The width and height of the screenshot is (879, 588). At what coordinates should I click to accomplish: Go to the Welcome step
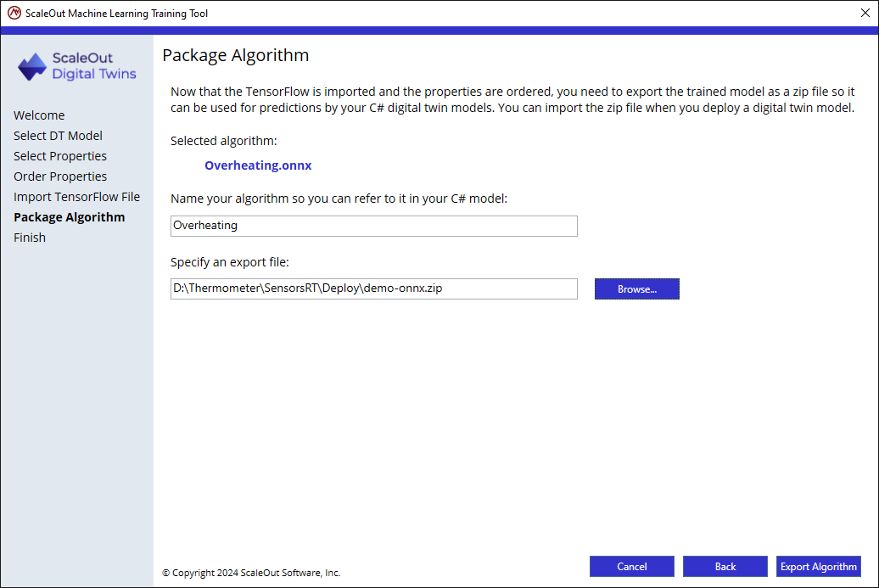coord(39,115)
